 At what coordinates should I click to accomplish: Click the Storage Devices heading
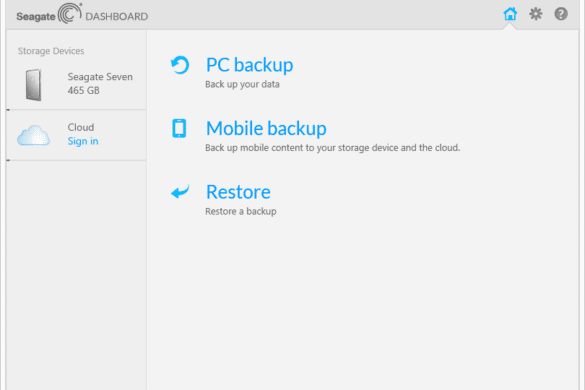(x=51, y=51)
